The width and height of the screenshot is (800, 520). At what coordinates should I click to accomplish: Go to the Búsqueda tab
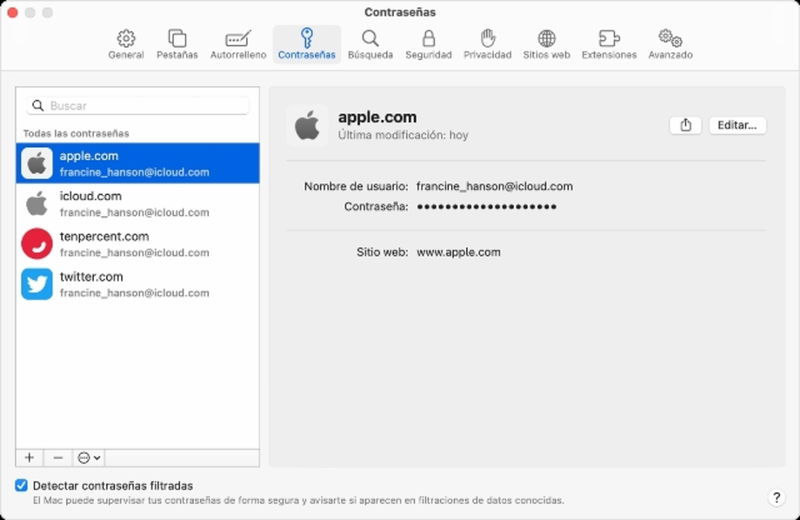coord(370,44)
